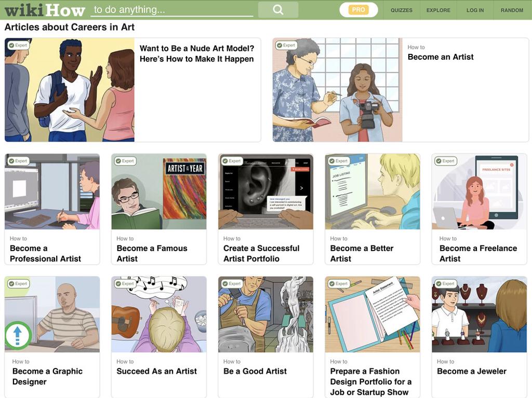Viewport: 532px width, 398px height.
Task: Click Expert badge on Become a Famous Artist
Action: (x=125, y=161)
